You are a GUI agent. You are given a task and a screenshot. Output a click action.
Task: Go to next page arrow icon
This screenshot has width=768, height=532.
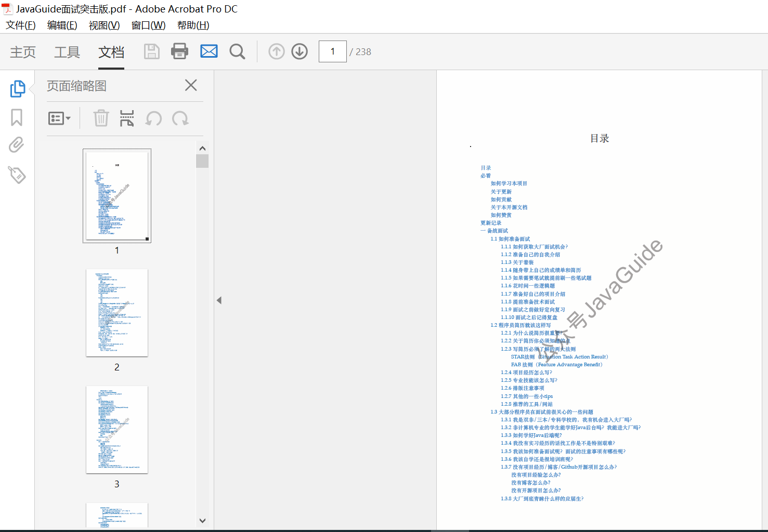(x=300, y=51)
